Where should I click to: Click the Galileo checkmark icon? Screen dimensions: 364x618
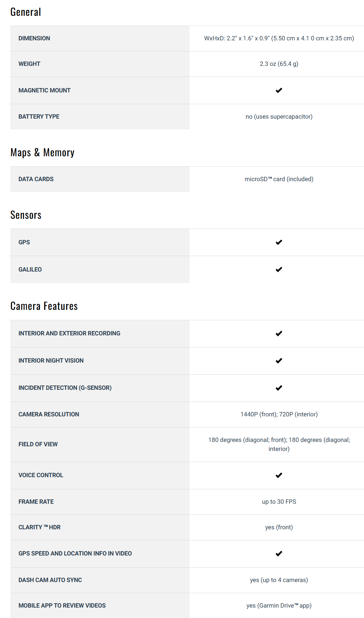click(279, 270)
